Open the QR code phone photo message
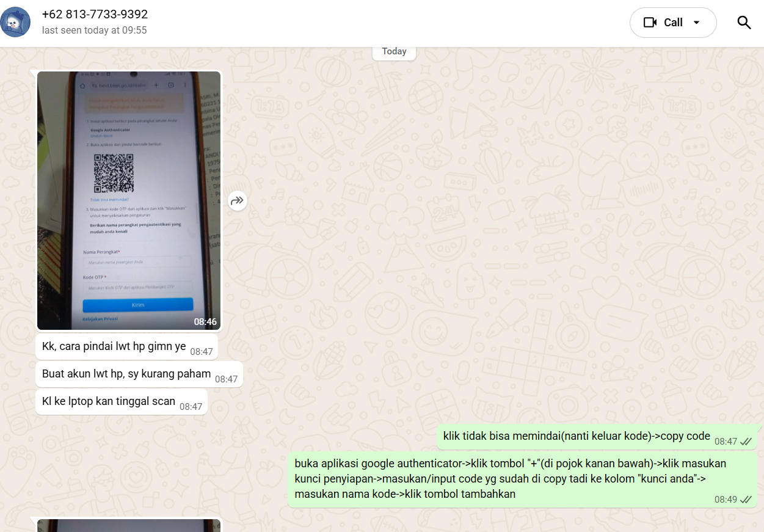 point(129,200)
